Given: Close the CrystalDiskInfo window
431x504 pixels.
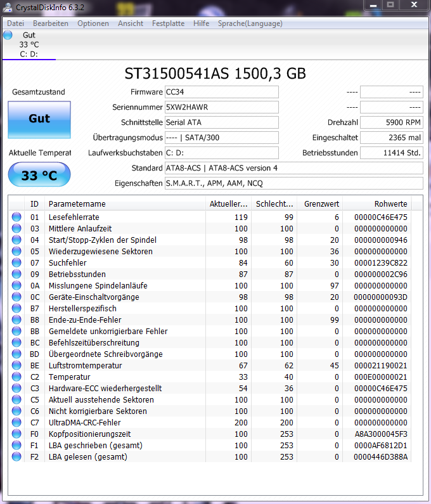Looking at the screenshot, I should point(414,5).
